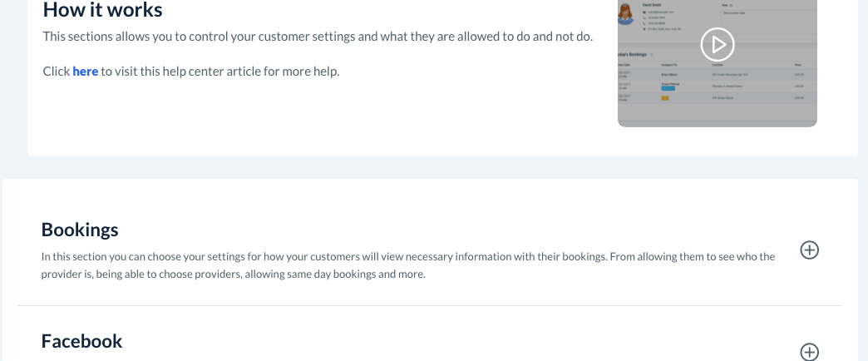Image resolution: width=868 pixels, height=361 pixels.
Task: Click the Price column header in preview
Action: [x=798, y=64]
